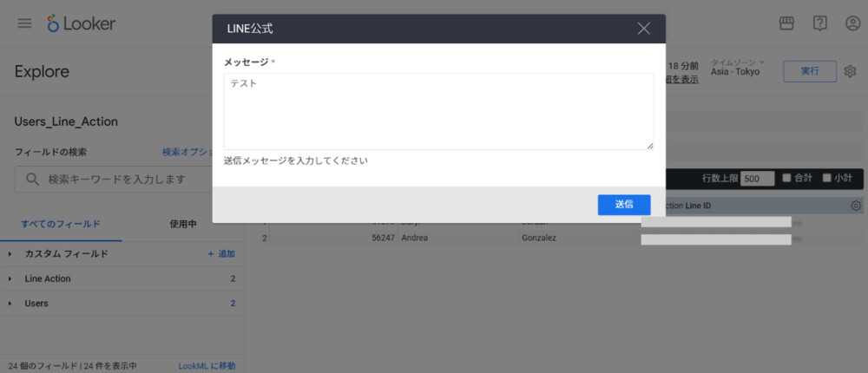The height and width of the screenshot is (373, 868).
Task: Click + 追加 custom field link
Action: click(x=220, y=254)
